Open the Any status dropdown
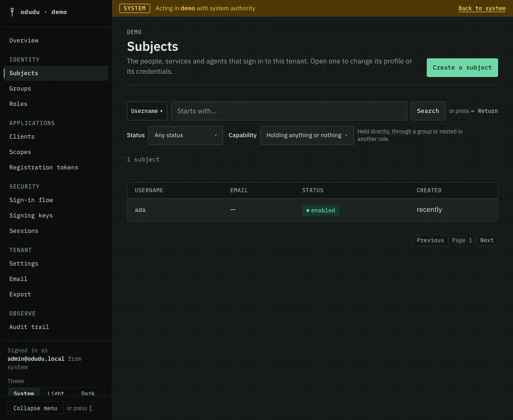513x420 pixels. click(185, 135)
